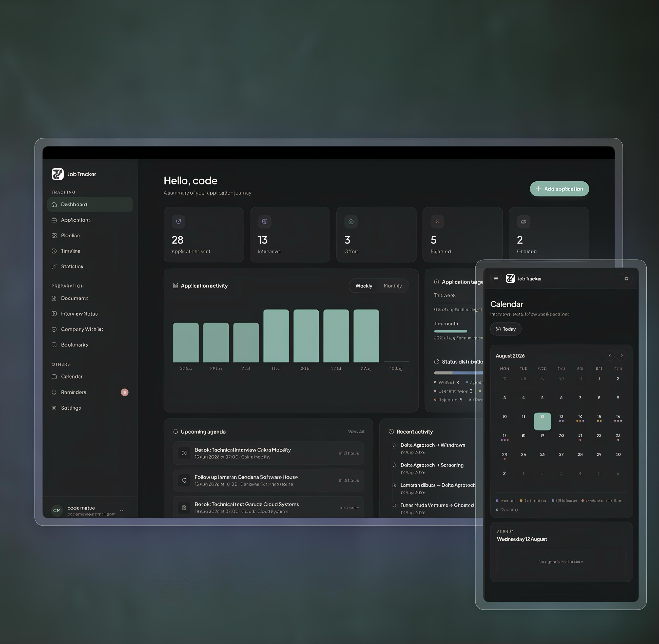Image resolution: width=659 pixels, height=644 pixels.
Task: Switch the activity chart to Weekly
Action: click(364, 286)
